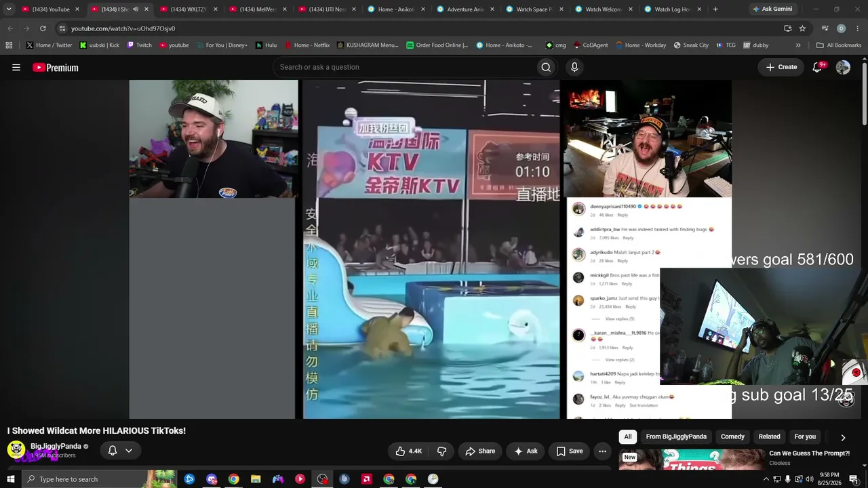The image size is (868, 488).
Task: Open the Sneak City bookmark
Action: (x=691, y=45)
